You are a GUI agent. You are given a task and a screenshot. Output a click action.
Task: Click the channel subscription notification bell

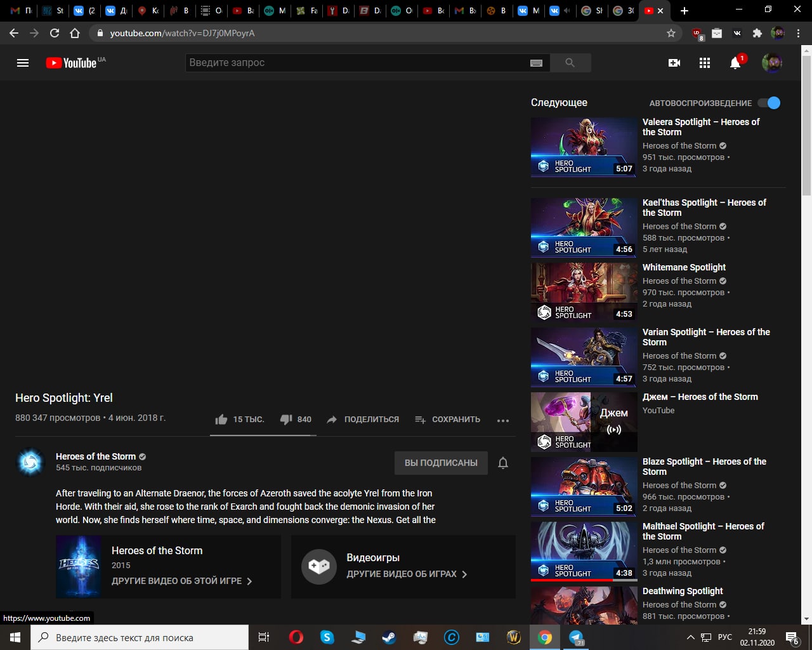(503, 463)
